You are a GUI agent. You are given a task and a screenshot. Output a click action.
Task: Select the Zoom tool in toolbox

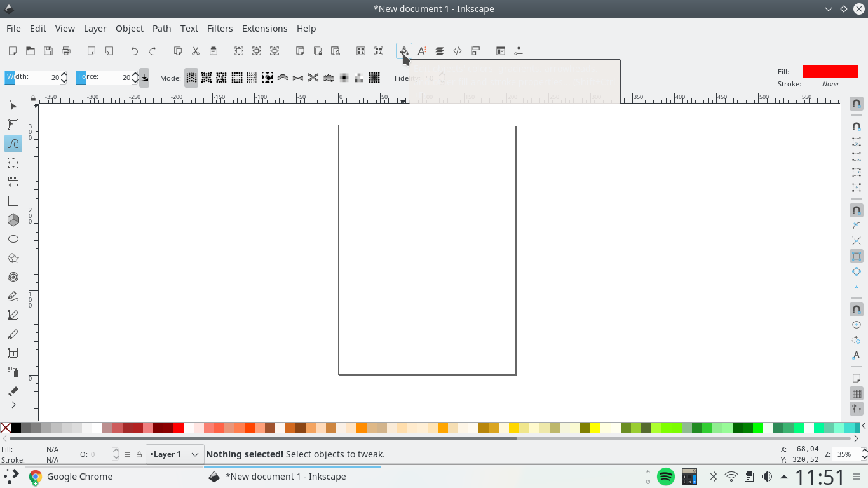pos(13,163)
